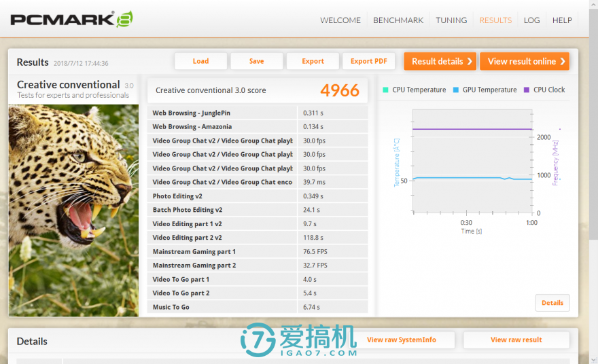
Task: Open Result details
Action: tap(440, 61)
